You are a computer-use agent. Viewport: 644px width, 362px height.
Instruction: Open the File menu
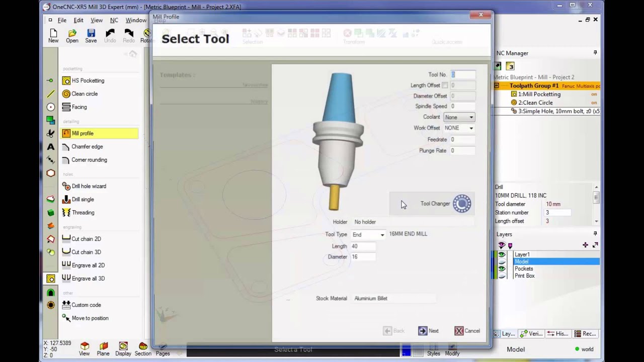62,20
